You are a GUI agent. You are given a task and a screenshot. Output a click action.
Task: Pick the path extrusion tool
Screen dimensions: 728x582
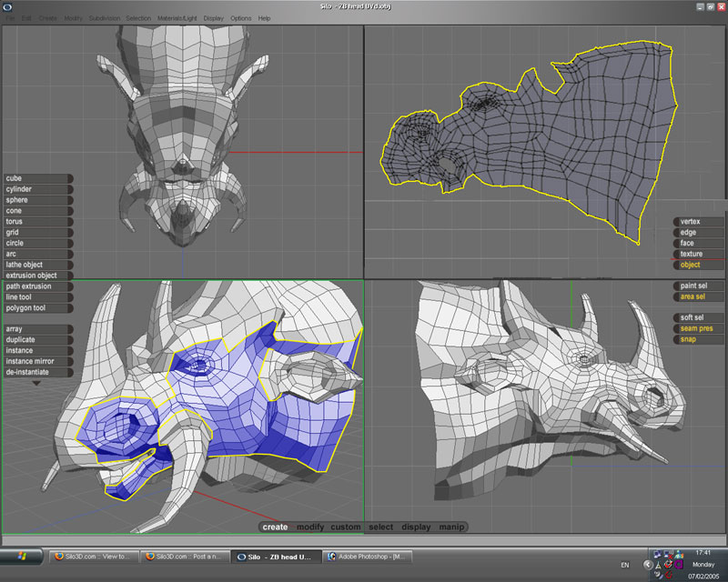coord(36,286)
